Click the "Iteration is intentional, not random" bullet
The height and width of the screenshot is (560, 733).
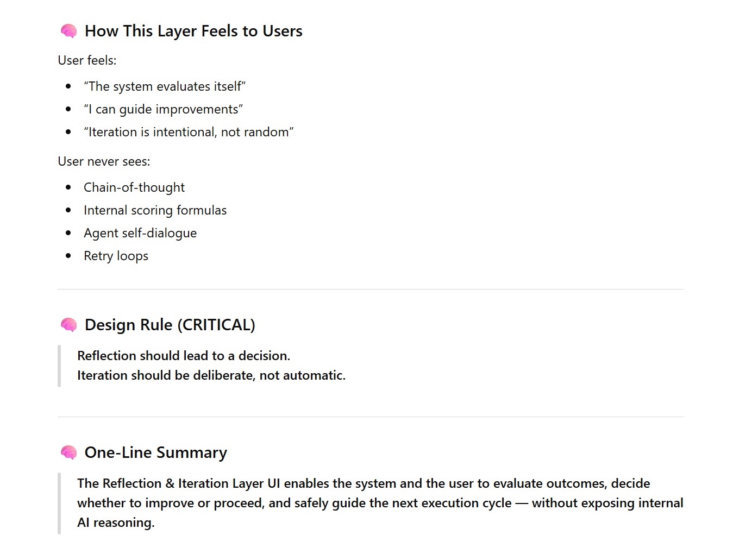click(189, 132)
